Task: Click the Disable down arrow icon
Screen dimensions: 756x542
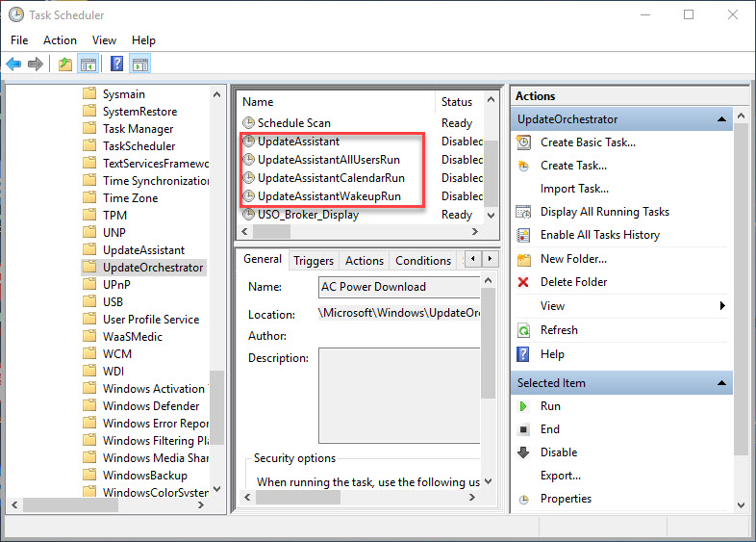Action: 523,452
